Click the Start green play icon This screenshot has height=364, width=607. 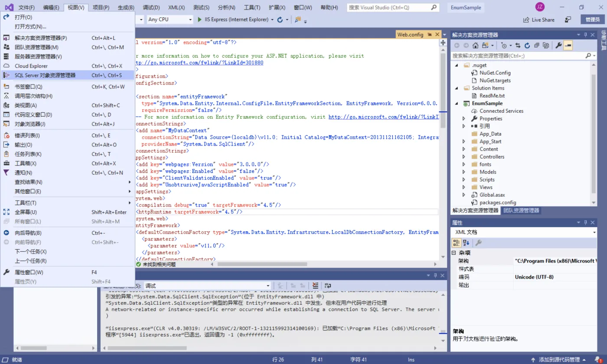(x=199, y=19)
